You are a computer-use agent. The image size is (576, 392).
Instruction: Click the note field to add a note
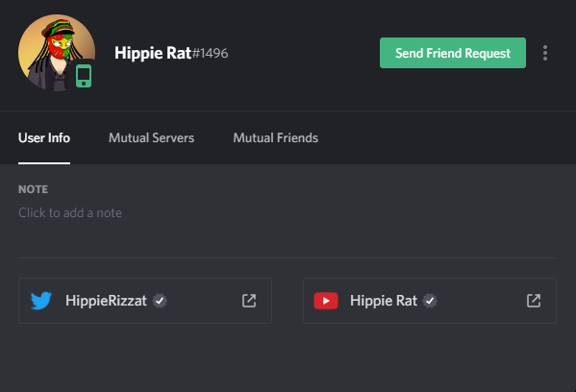(70, 213)
